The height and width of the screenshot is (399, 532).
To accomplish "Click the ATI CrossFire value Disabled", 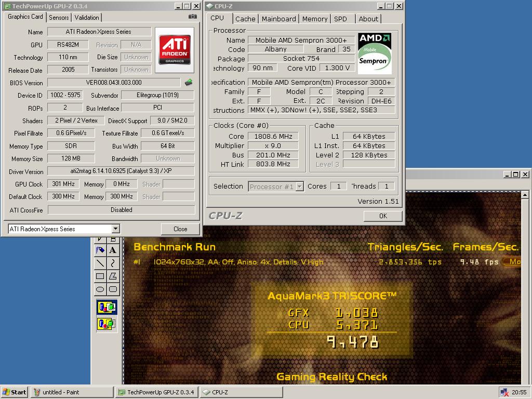I will [x=122, y=210].
